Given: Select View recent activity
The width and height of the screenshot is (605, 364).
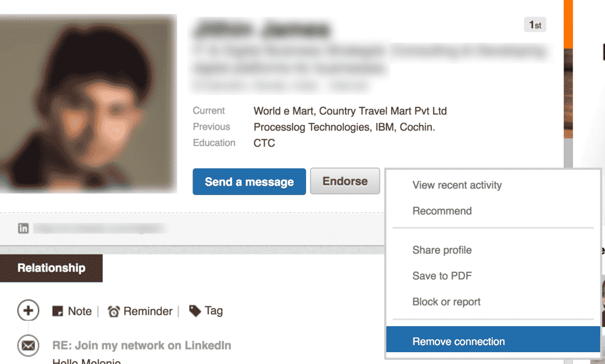Looking at the screenshot, I should 457,185.
